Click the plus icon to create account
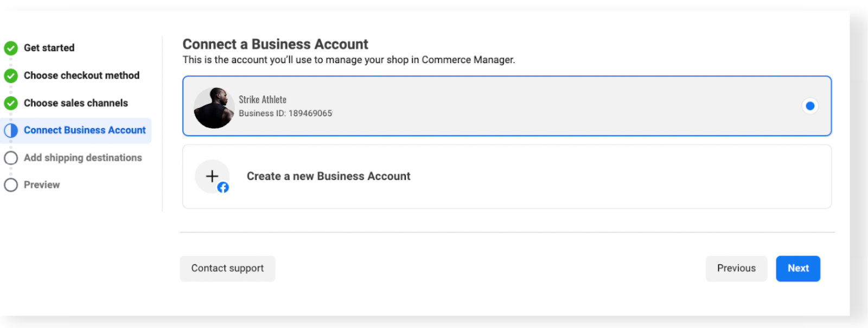Viewport: 868px width, 328px height. tap(212, 176)
